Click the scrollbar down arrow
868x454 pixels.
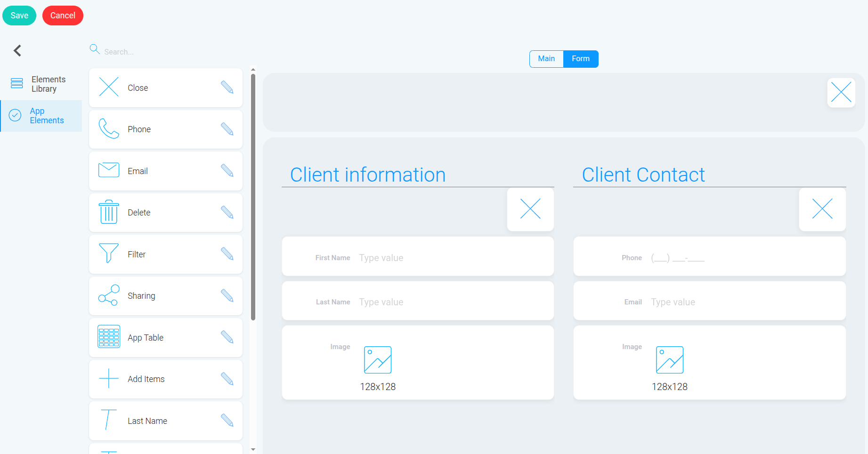click(253, 450)
